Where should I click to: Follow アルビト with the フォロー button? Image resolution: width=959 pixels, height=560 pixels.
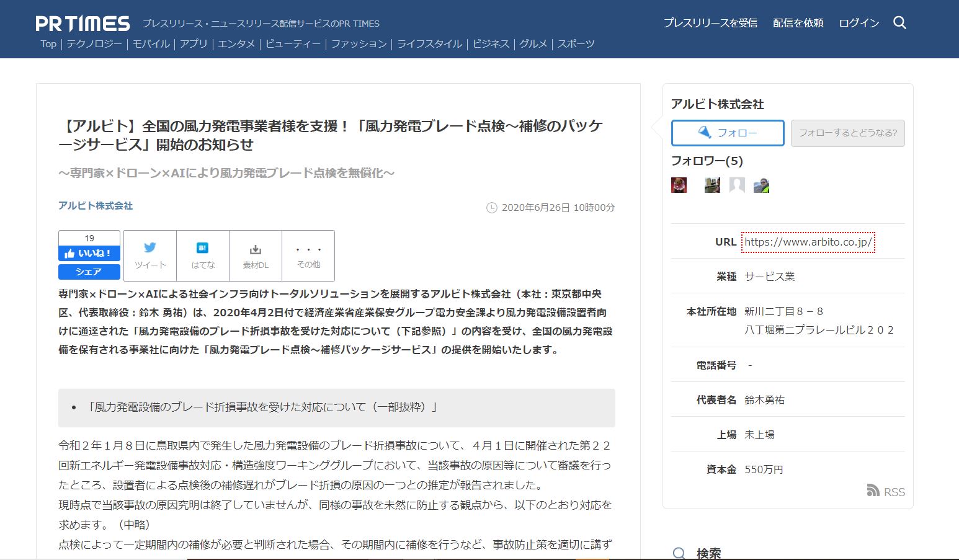tap(728, 133)
